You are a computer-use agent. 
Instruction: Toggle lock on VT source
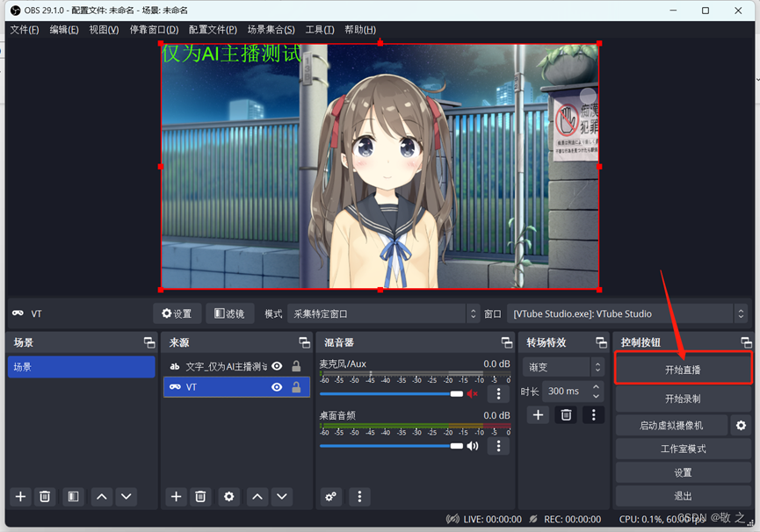click(296, 387)
